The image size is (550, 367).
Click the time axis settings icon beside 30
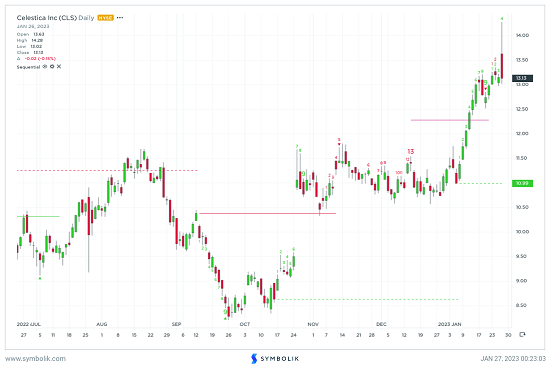pos(522,334)
